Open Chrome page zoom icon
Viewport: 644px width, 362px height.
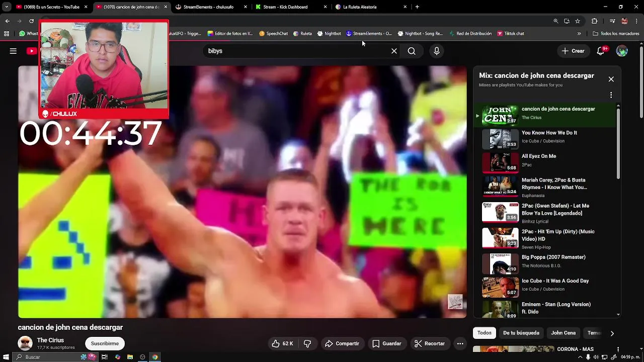[555, 21]
